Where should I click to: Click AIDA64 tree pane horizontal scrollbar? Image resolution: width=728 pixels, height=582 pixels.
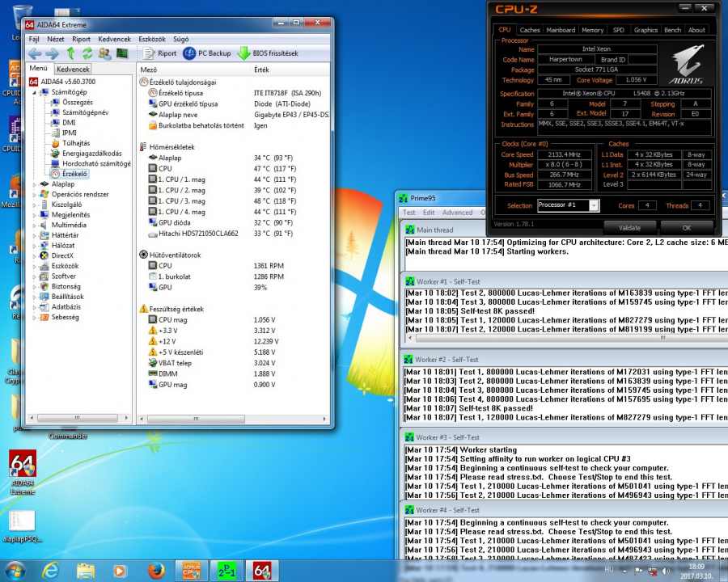tap(79, 418)
